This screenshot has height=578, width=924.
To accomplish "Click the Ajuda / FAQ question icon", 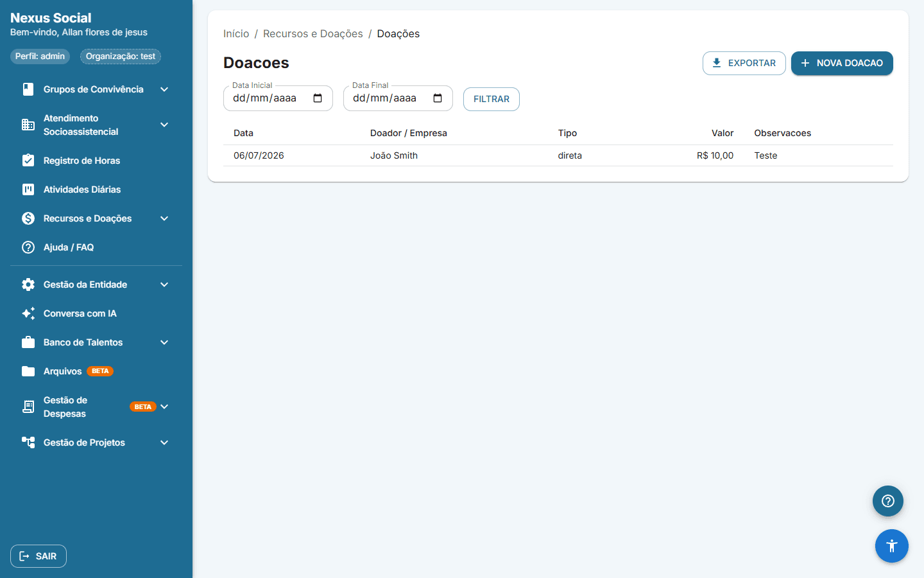I will (x=28, y=247).
